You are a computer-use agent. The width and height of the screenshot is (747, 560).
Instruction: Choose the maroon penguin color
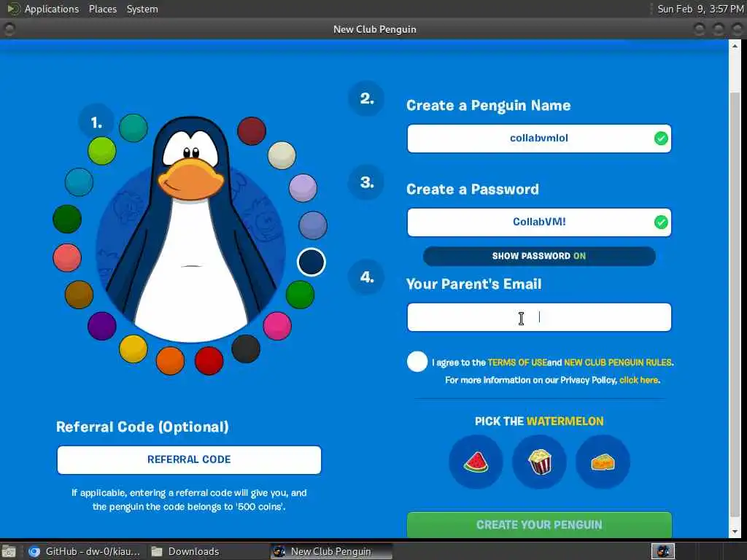[252, 131]
